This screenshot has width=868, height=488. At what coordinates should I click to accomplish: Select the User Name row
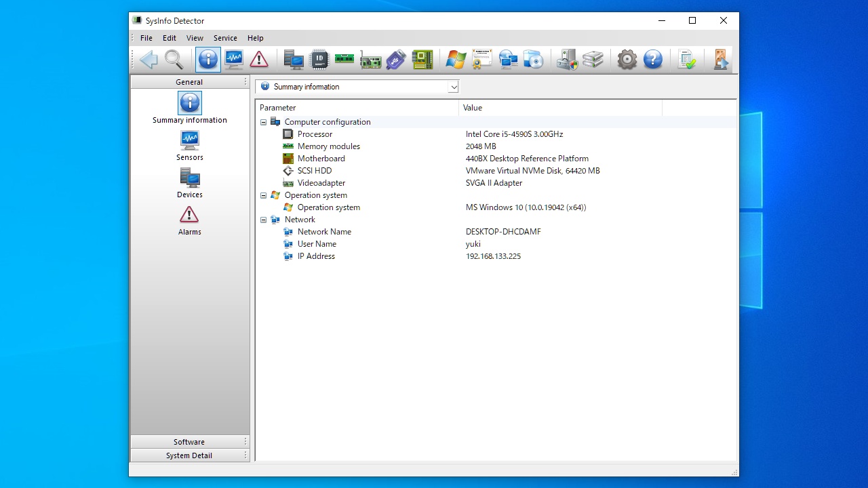coord(496,244)
